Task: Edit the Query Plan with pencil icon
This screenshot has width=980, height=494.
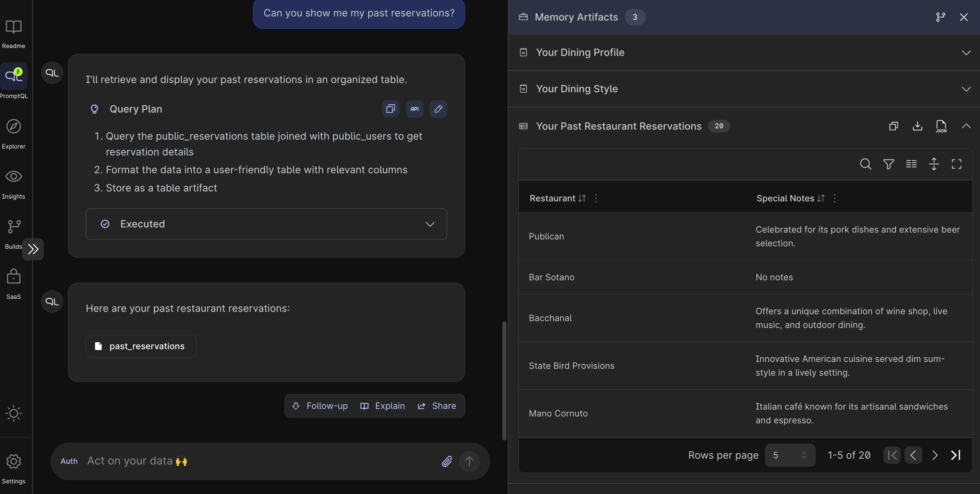Action: click(438, 109)
